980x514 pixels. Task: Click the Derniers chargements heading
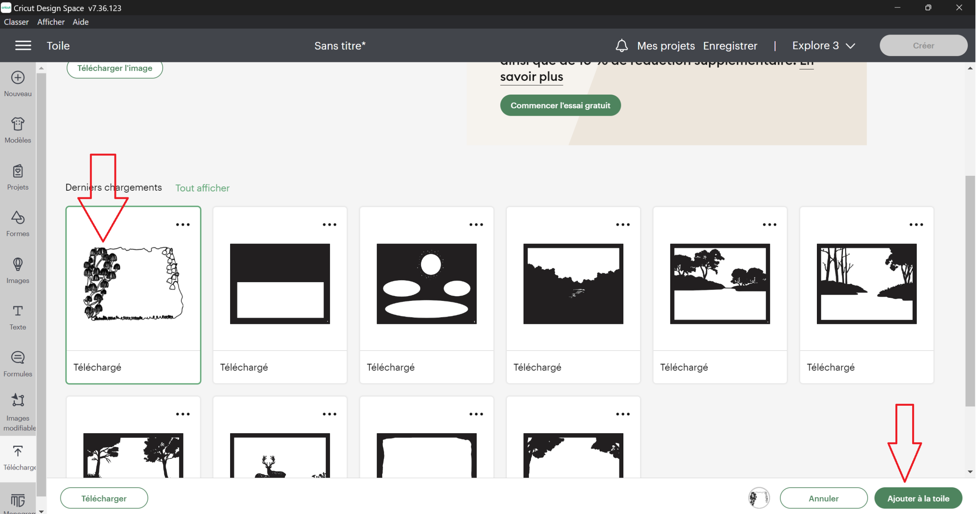tap(113, 187)
